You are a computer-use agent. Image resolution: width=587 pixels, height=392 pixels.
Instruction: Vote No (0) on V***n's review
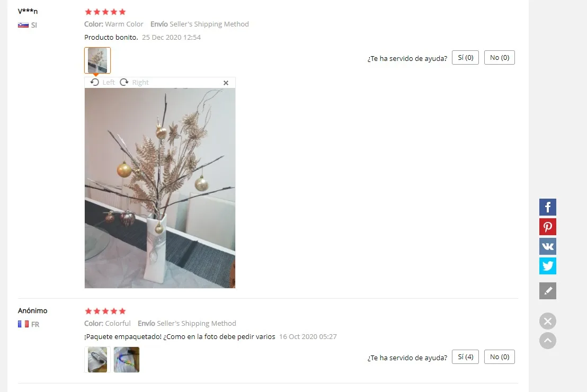pos(500,58)
